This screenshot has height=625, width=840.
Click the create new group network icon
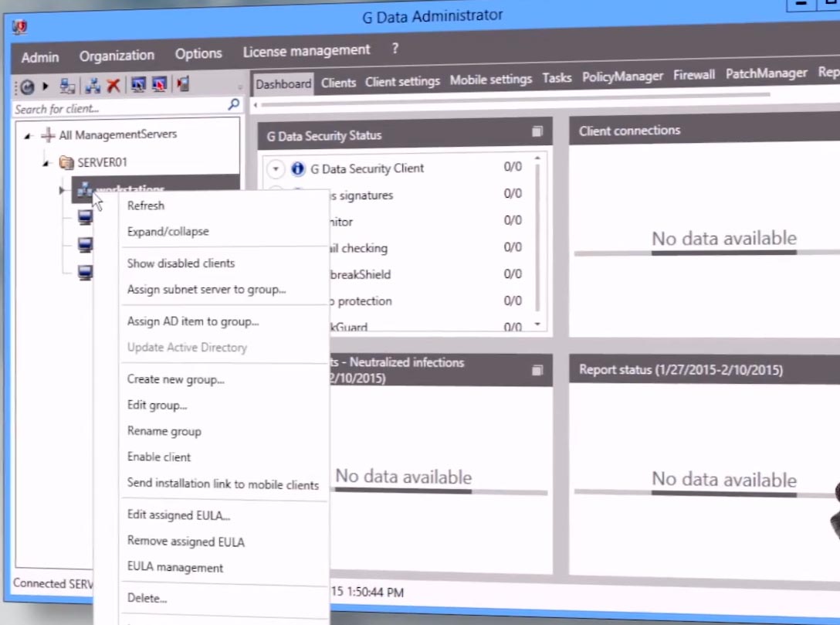pyautogui.click(x=93, y=85)
